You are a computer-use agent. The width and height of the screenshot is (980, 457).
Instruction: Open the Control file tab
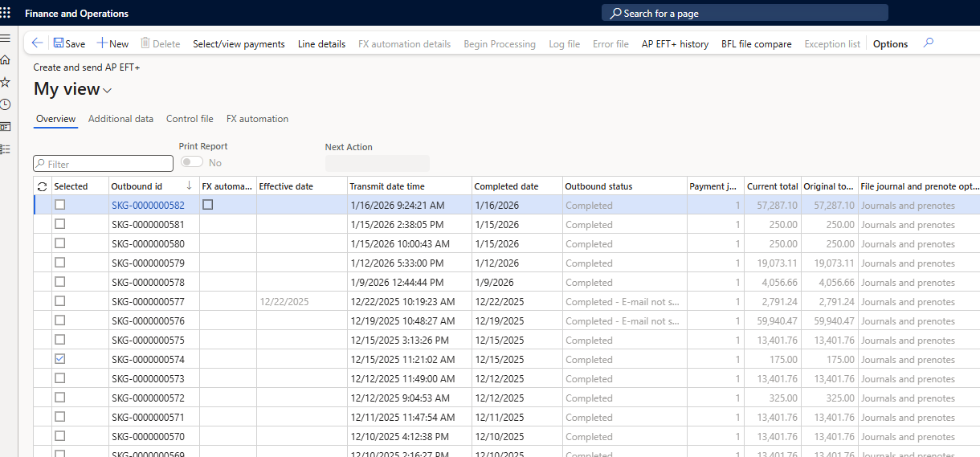[x=190, y=119]
